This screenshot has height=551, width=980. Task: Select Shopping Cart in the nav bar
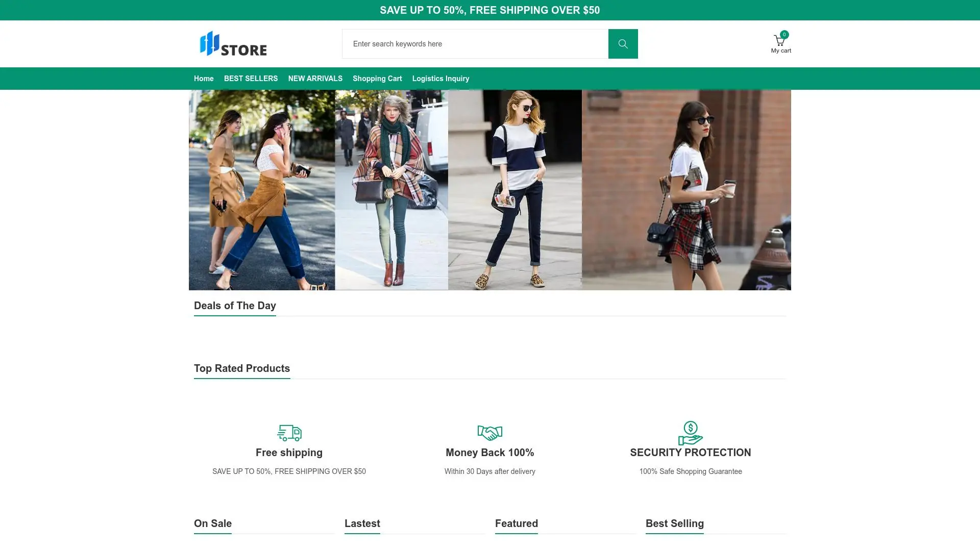click(377, 79)
